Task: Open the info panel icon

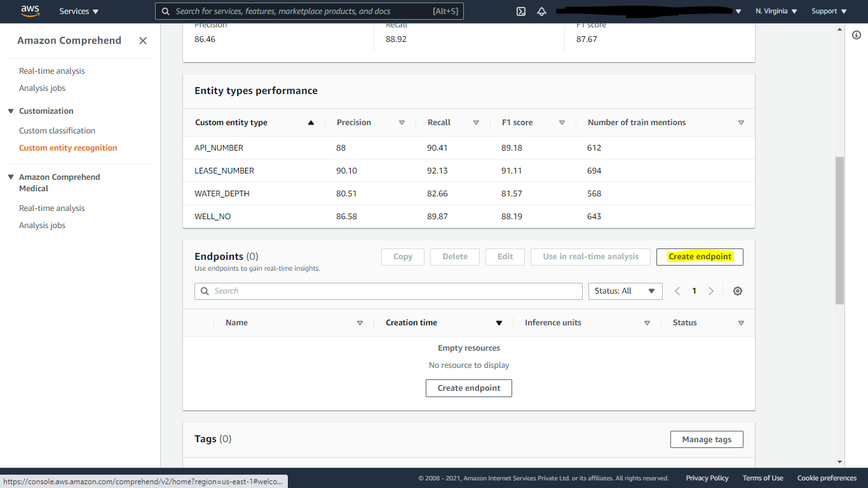Action: click(857, 35)
